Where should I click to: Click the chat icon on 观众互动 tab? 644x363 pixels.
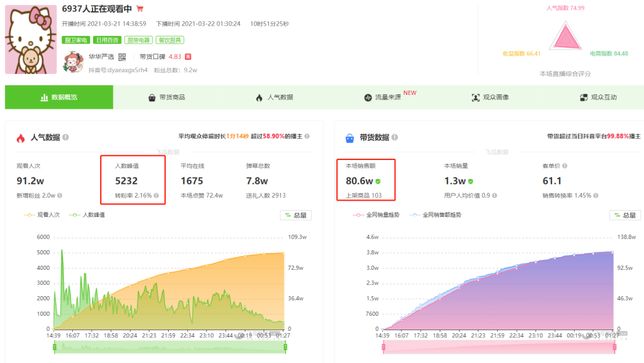point(584,97)
